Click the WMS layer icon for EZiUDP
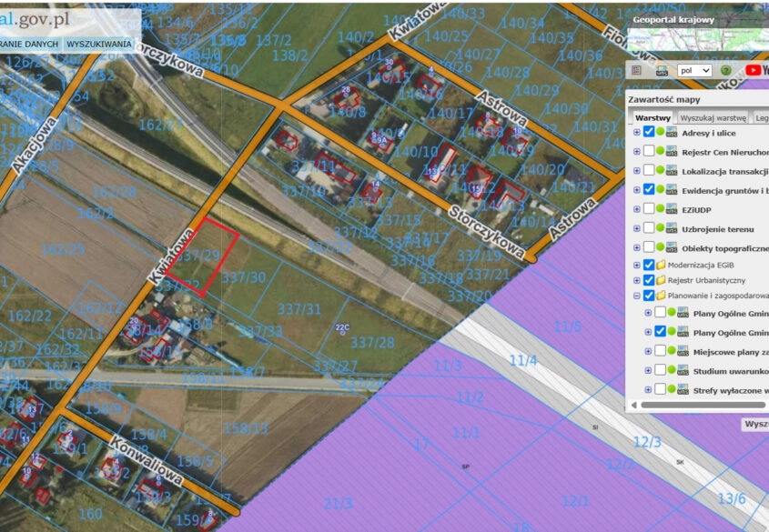Screen dimensions: 769x532 [x=672, y=209]
